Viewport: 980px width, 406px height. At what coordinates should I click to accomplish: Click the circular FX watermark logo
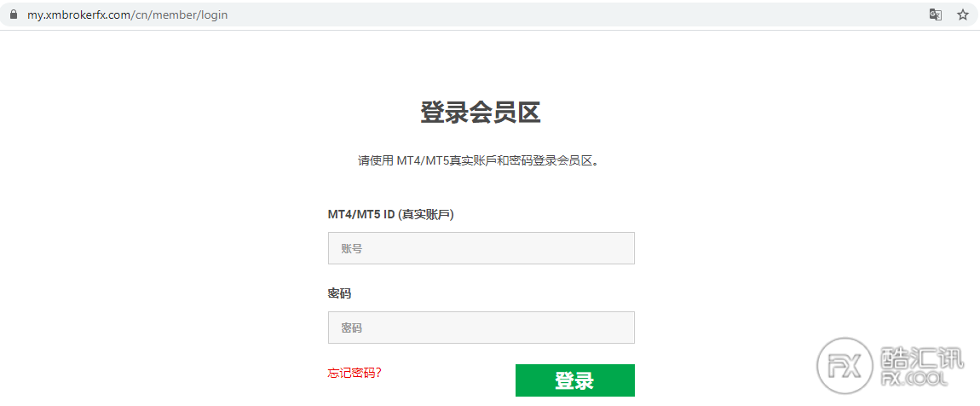pos(845,365)
